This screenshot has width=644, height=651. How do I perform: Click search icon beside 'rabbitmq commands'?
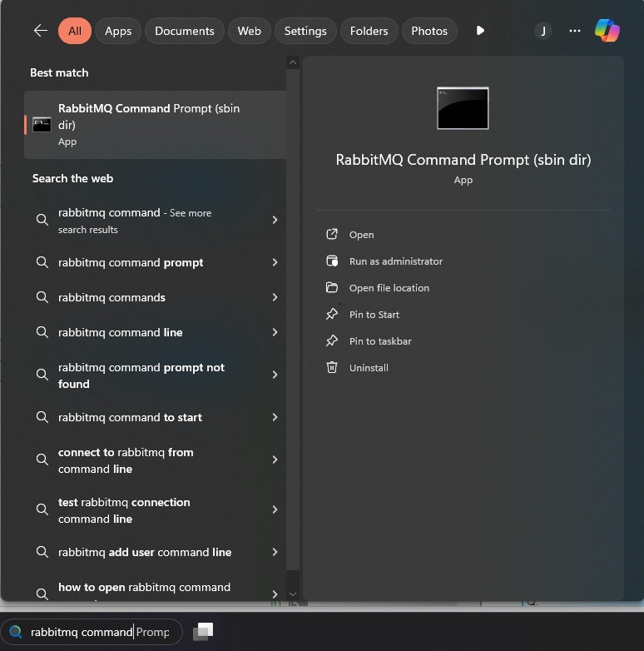point(42,297)
